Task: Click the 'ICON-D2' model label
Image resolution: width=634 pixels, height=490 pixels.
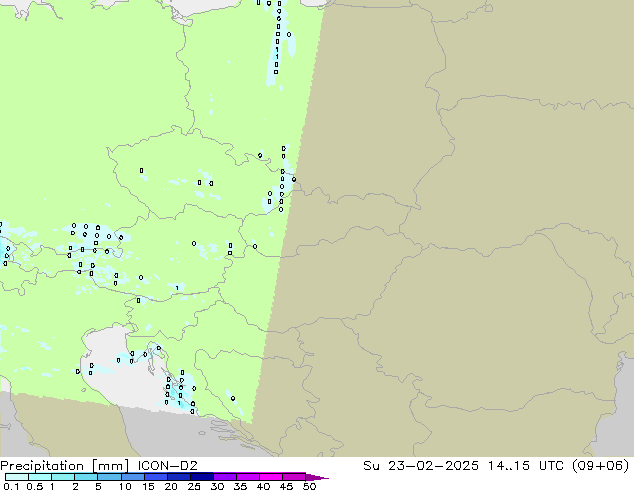Action: pos(167,466)
